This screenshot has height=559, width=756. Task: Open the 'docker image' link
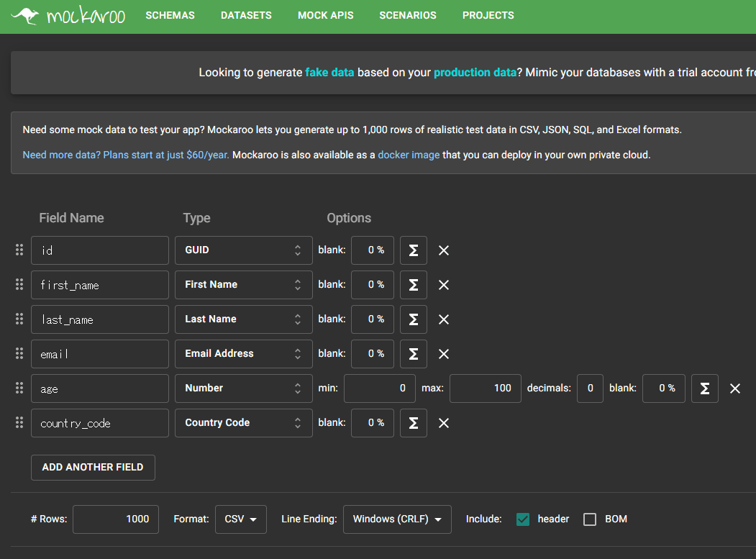pos(409,155)
